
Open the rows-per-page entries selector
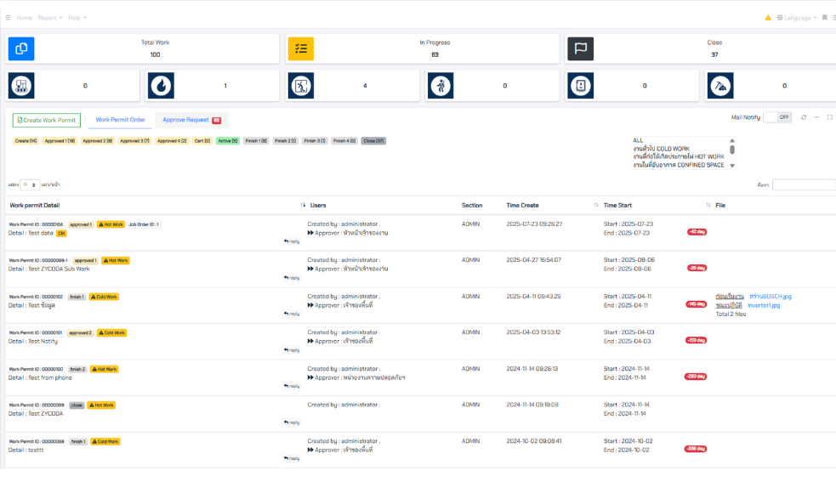pos(31,184)
